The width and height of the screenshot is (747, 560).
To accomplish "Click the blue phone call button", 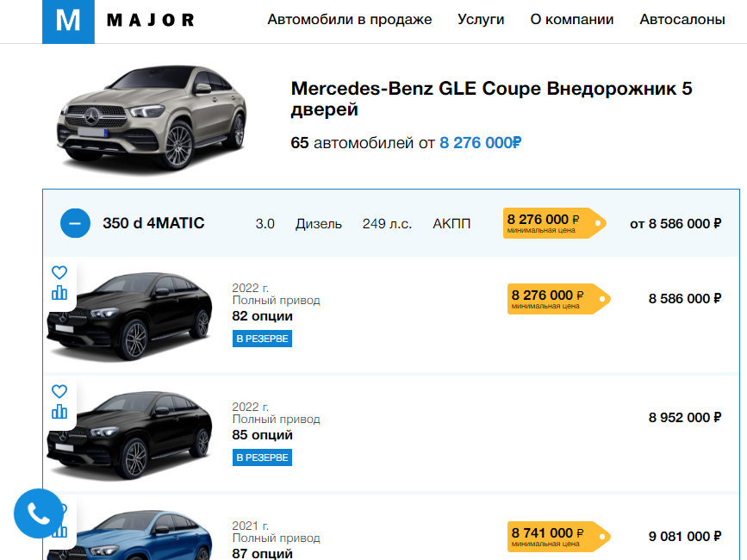I will pyautogui.click(x=39, y=513).
